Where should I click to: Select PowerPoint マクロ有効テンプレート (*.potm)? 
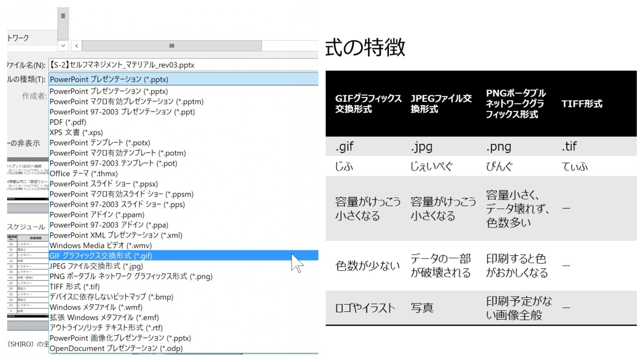tap(183, 153)
